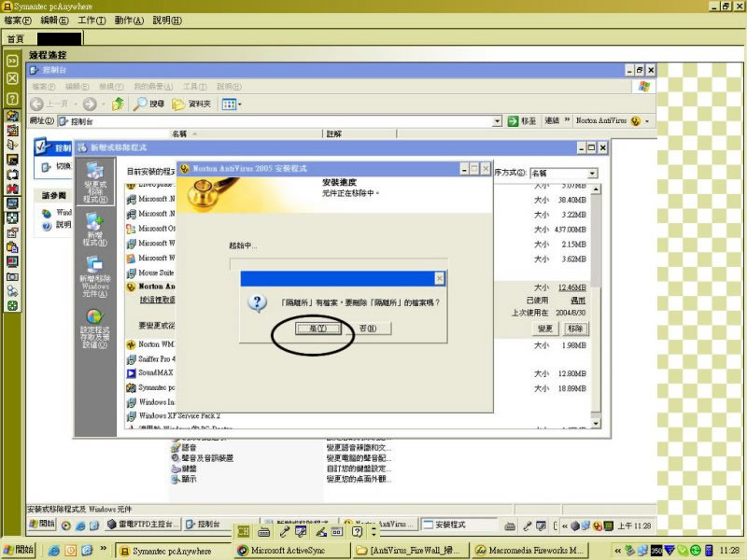The image size is (747, 560).
Task: Select 新增移除Windows元件 in the sidebar
Action: [95, 276]
